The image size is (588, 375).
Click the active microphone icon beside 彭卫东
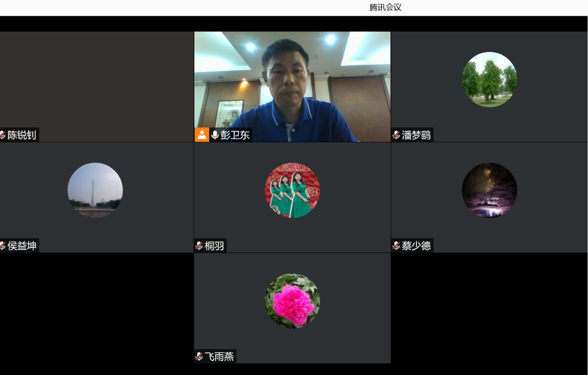pyautogui.click(x=215, y=135)
